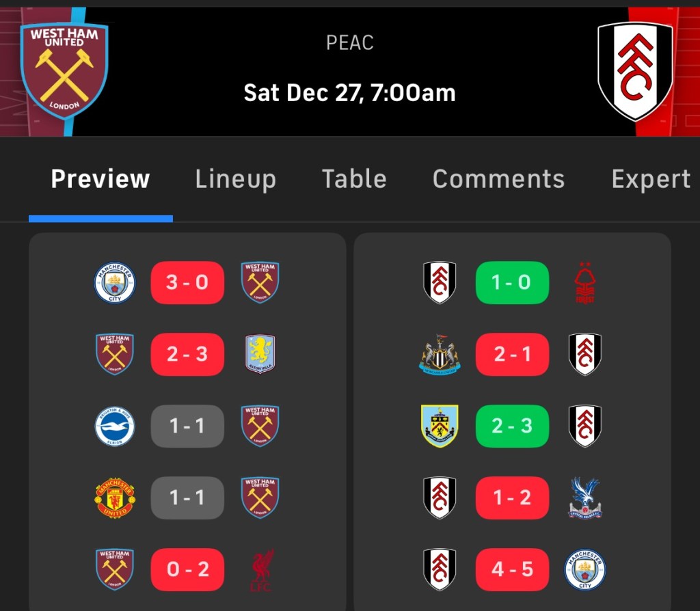Image resolution: width=700 pixels, height=611 pixels.
Task: Click the Manchester City crest beside 3-0
Action: 115,283
